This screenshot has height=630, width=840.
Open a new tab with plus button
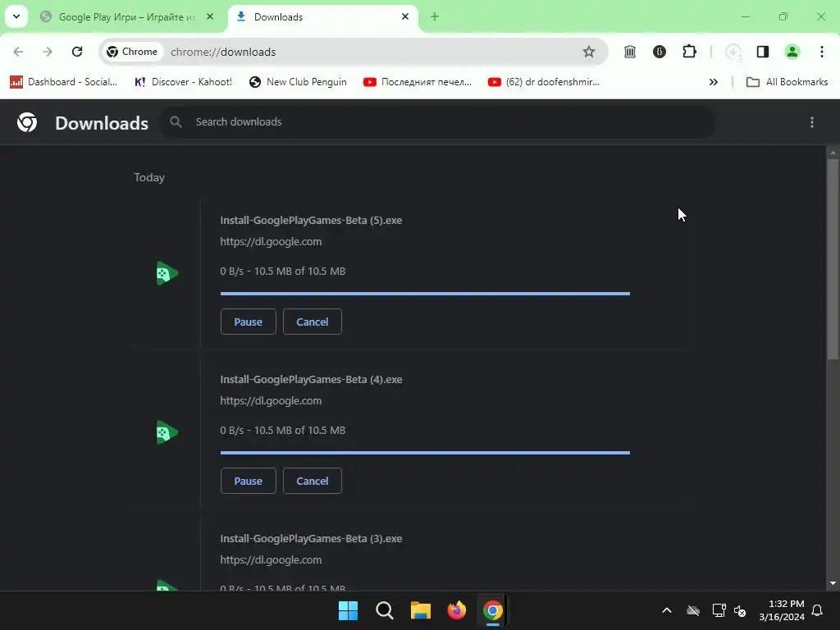(435, 16)
